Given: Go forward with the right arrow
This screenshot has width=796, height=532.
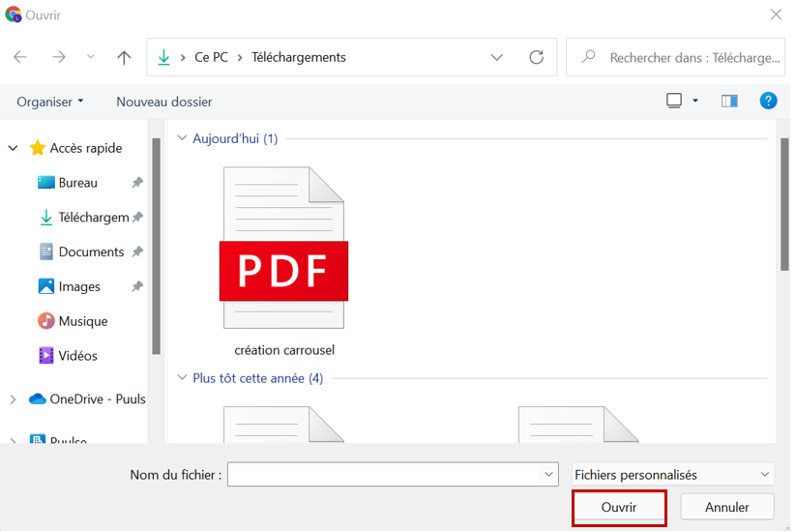Looking at the screenshot, I should tap(59, 57).
